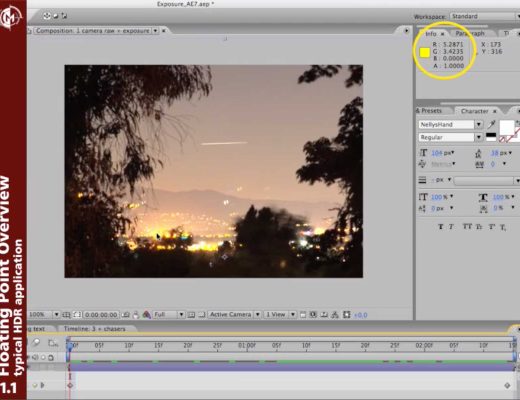Screen dimensions: 520x400
Task: Click the leading icon in Character panel
Action: (x=478, y=153)
